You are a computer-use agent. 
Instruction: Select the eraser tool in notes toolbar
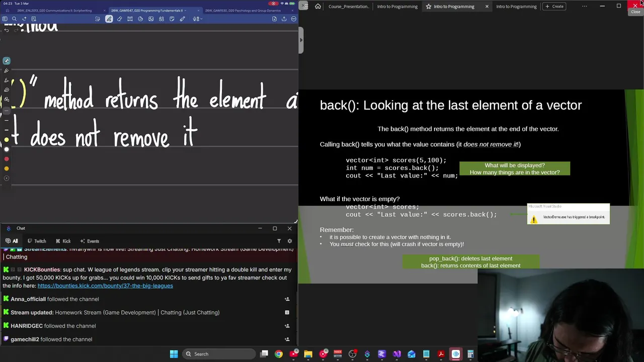pos(119,19)
